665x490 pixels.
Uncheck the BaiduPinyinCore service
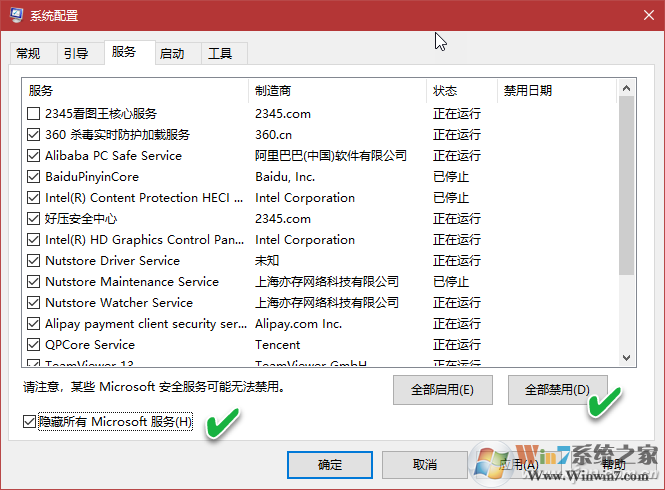coord(34,176)
